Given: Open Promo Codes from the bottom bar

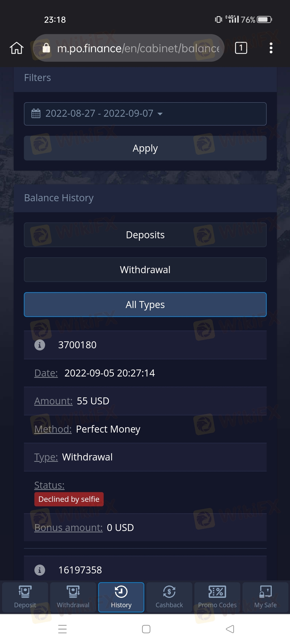Looking at the screenshot, I should pos(217,597).
